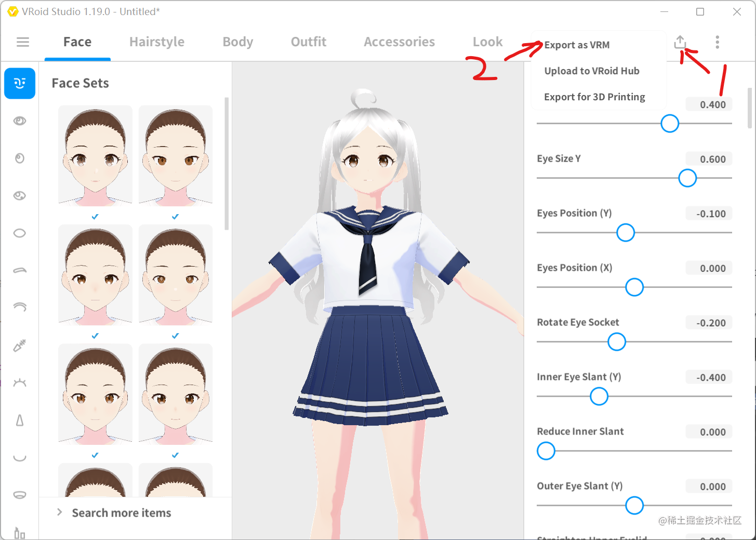
Task: Open the hamburger menu
Action: pos(22,42)
